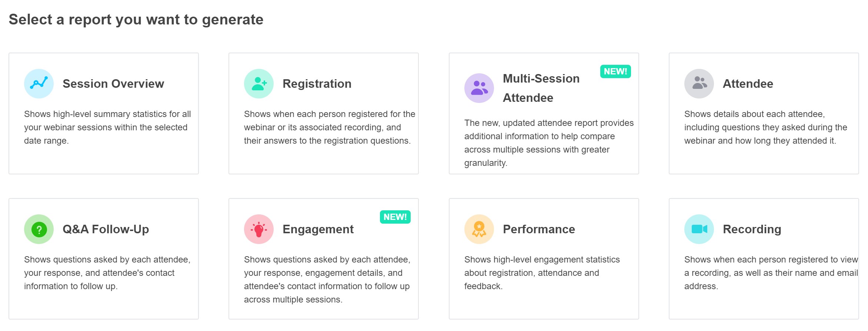Click the Session Overview chart icon
Screen dimensions: 868x331
click(39, 83)
